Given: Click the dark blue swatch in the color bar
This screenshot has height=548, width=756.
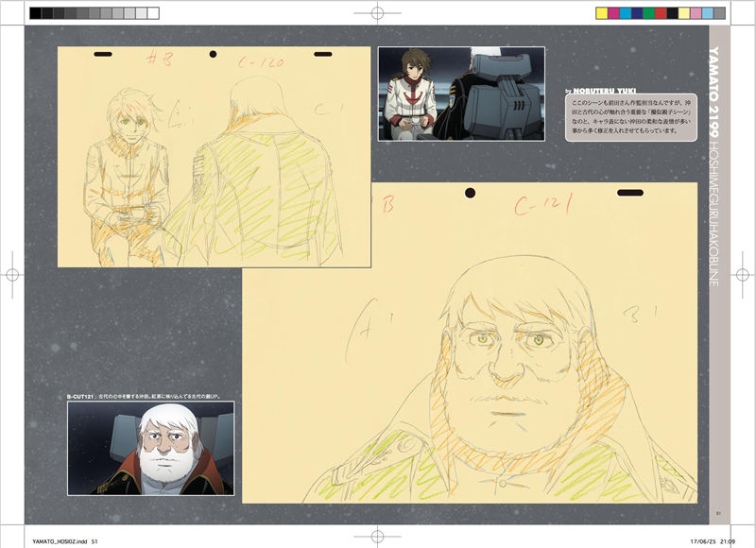Looking at the screenshot, I should click(637, 13).
